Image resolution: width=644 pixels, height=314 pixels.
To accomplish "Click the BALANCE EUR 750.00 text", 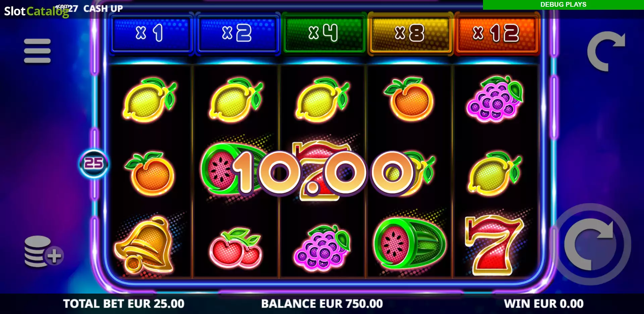I will tap(322, 304).
